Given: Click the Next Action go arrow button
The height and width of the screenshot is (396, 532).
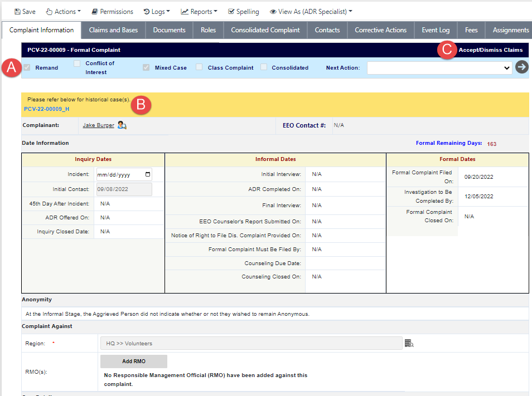Looking at the screenshot, I should tap(522, 67).
